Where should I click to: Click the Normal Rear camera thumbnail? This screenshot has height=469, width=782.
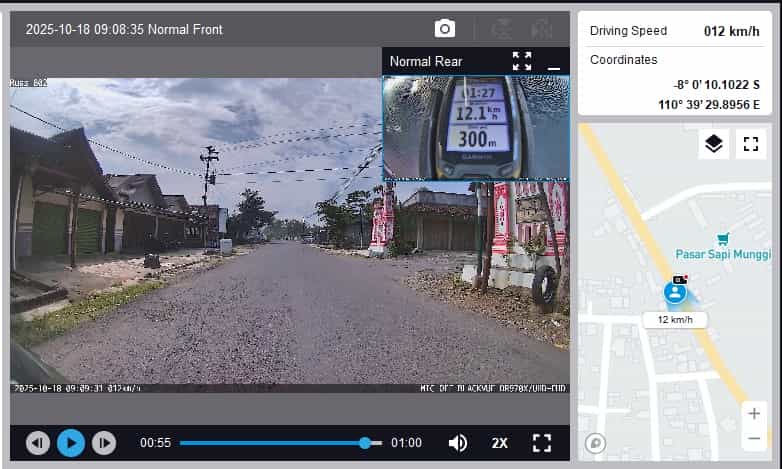(475, 127)
